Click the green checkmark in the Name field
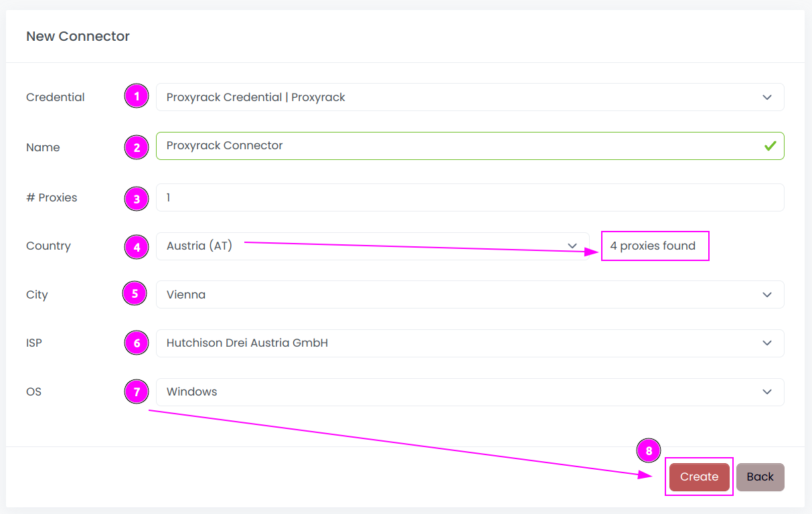This screenshot has width=812, height=514. click(770, 146)
